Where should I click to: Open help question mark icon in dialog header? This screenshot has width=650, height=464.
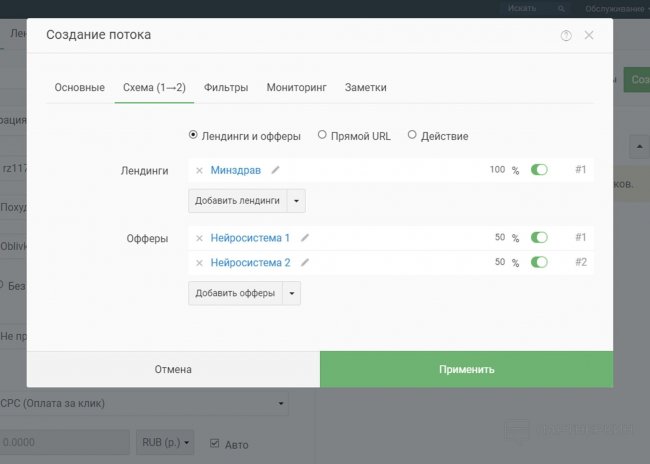click(x=566, y=36)
